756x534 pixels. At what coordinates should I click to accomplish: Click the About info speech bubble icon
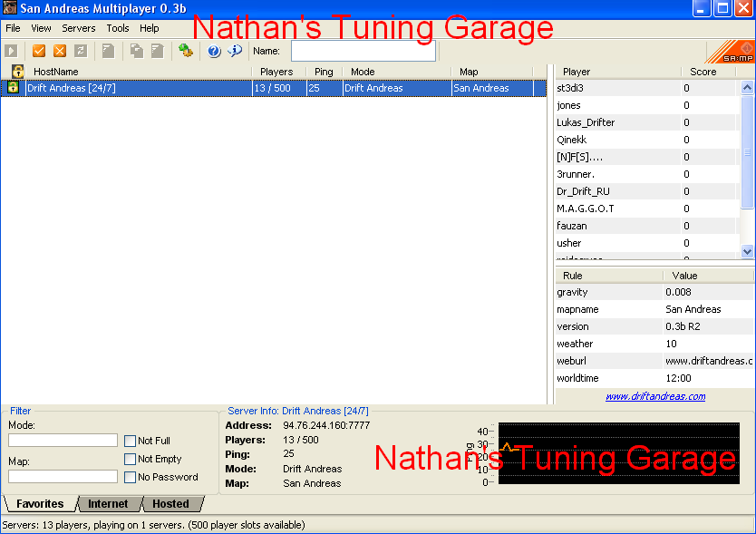pyautogui.click(x=235, y=51)
